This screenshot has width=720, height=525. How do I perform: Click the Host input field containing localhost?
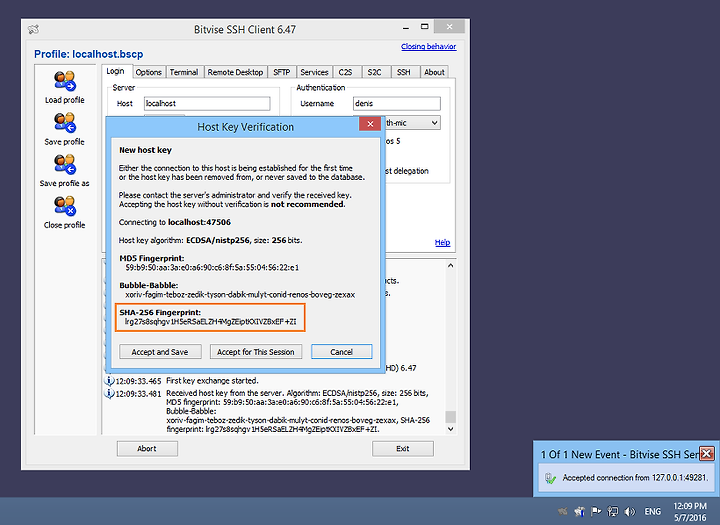207,103
